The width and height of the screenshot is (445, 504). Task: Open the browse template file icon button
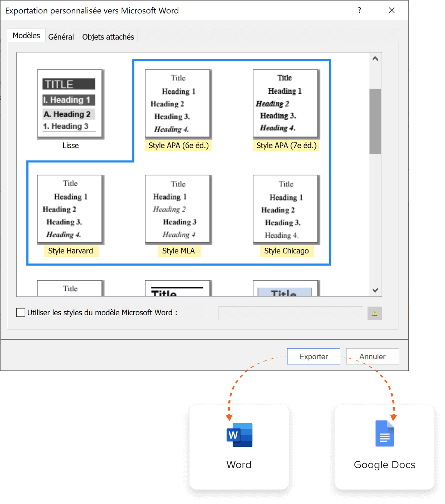(374, 313)
